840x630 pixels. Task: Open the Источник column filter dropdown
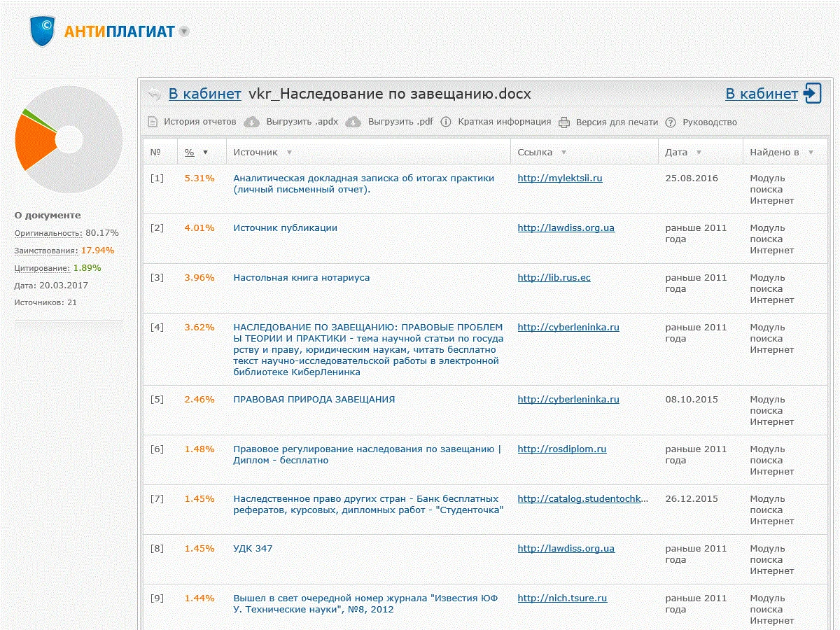(x=289, y=153)
